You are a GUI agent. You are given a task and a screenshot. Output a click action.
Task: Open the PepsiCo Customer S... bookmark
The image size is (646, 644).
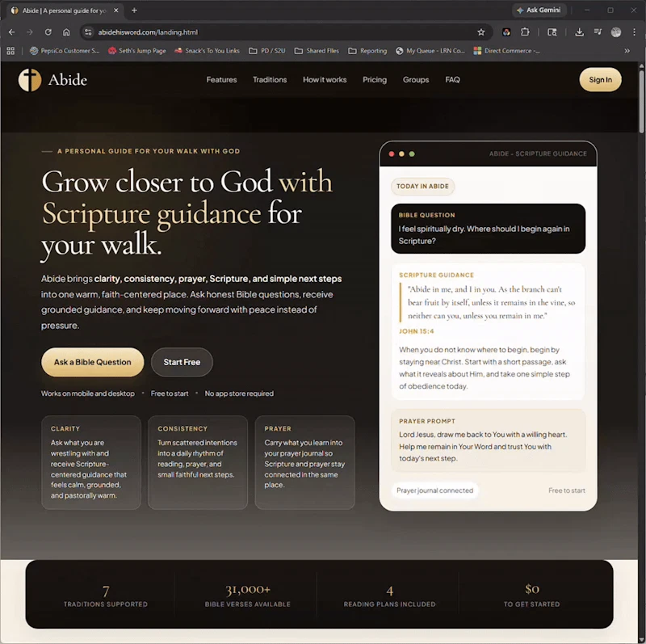click(65, 51)
